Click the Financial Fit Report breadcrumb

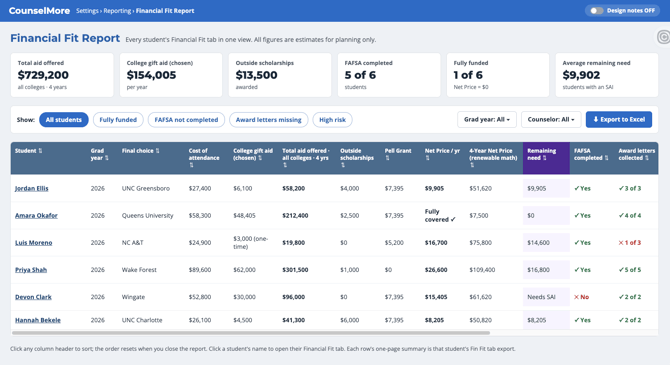(x=165, y=11)
